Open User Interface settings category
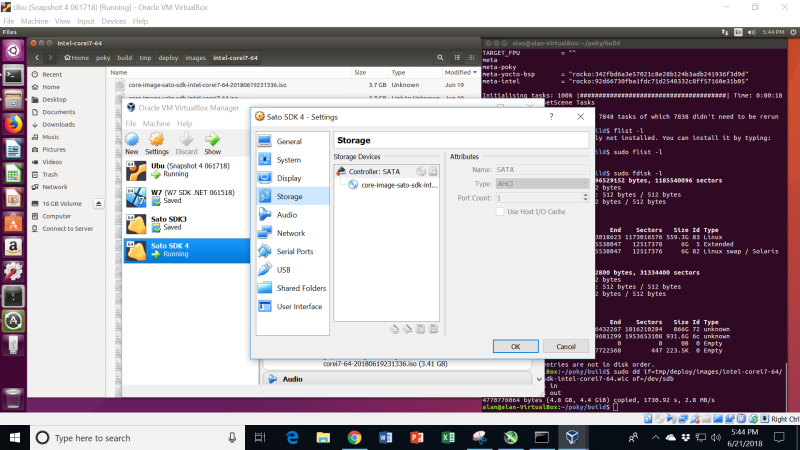This screenshot has width=800, height=450. (292, 307)
